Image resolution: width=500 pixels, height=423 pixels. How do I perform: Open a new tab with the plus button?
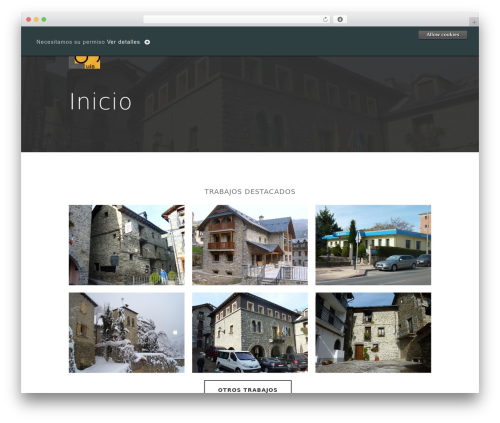pyautogui.click(x=474, y=22)
